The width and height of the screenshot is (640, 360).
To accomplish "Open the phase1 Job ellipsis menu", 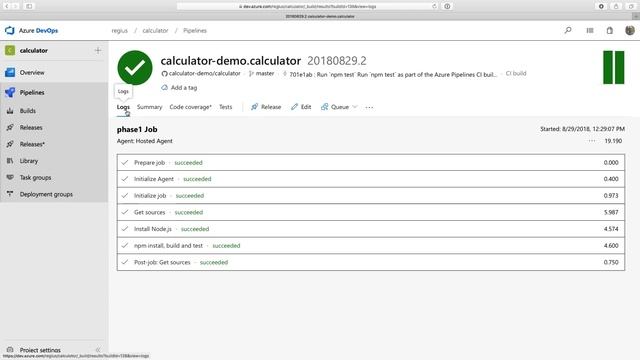I will pyautogui.click(x=592, y=141).
